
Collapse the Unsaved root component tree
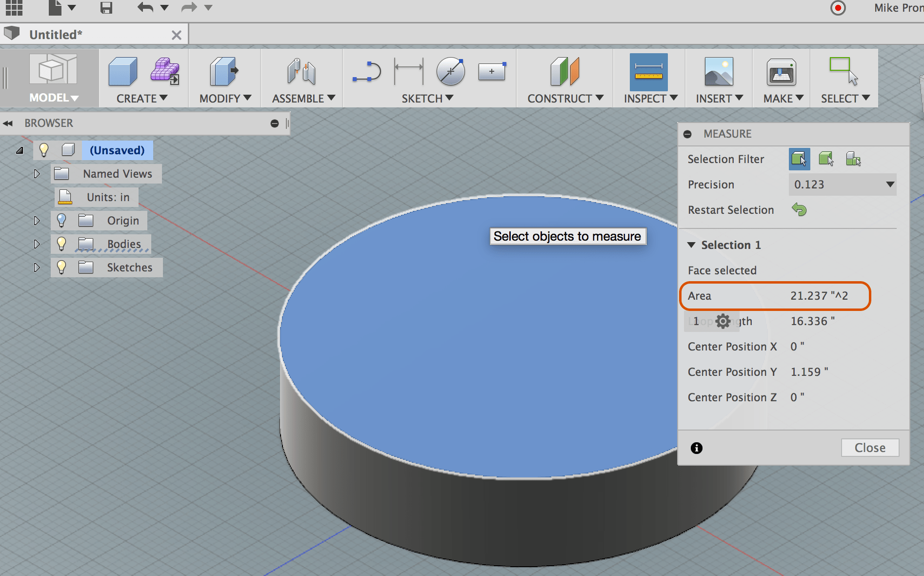(20, 150)
